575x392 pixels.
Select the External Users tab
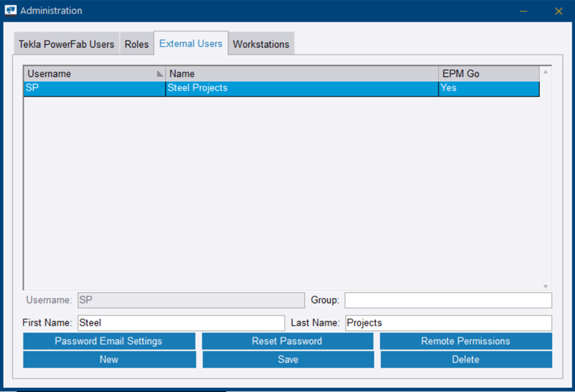[191, 44]
